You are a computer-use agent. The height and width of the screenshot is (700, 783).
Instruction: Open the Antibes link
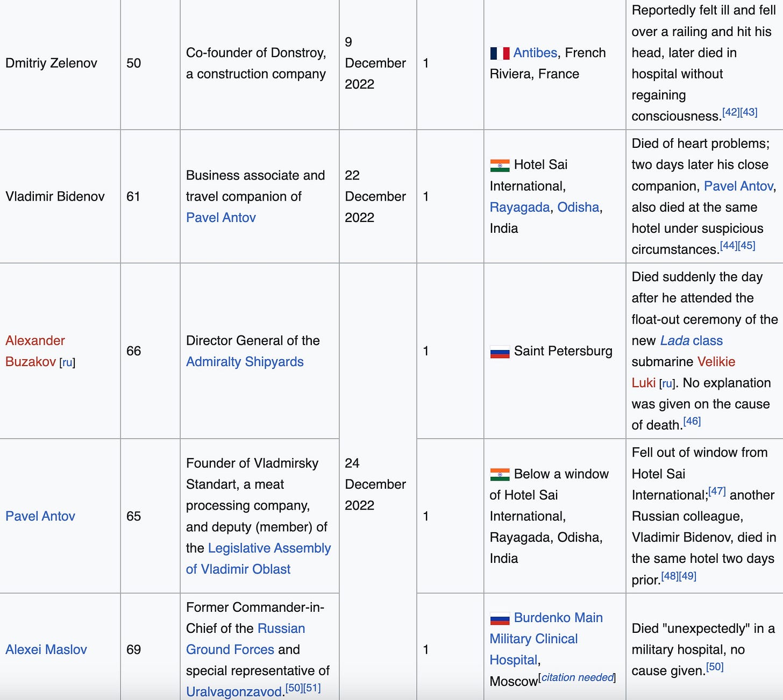point(535,53)
